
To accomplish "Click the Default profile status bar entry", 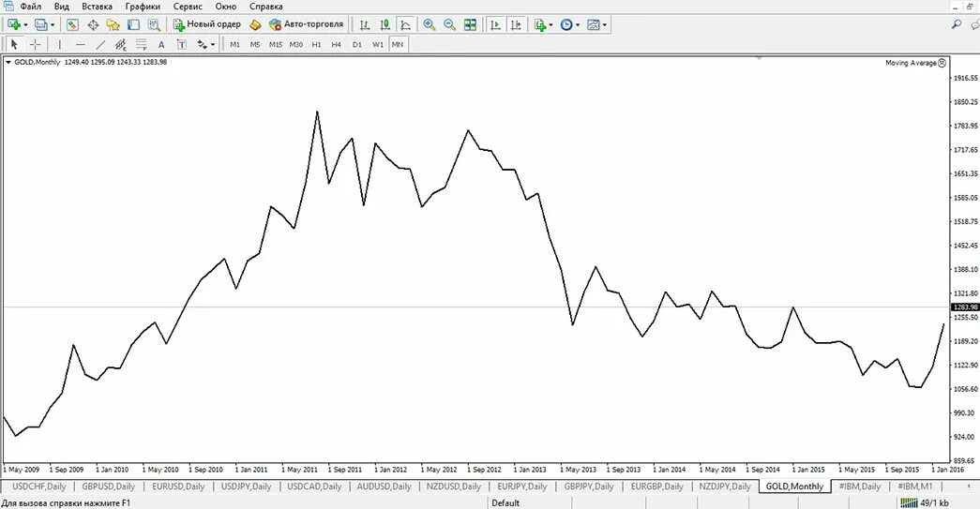I will tap(505, 502).
